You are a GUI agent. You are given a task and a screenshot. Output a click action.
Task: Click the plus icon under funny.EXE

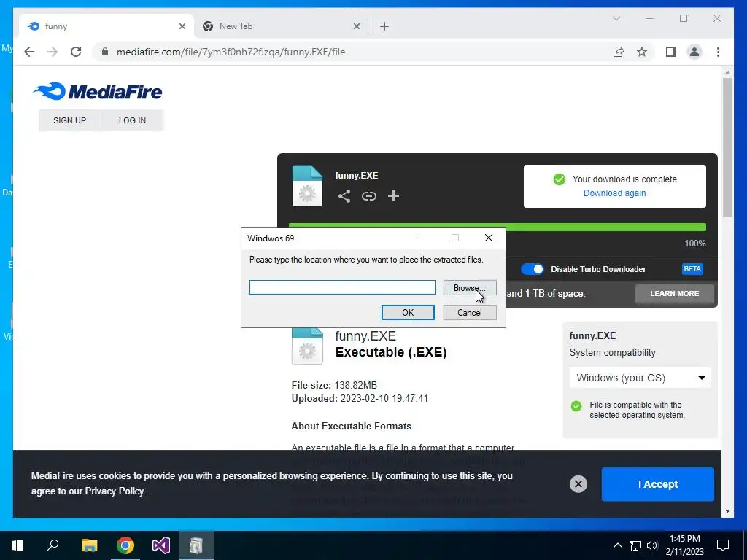click(393, 195)
